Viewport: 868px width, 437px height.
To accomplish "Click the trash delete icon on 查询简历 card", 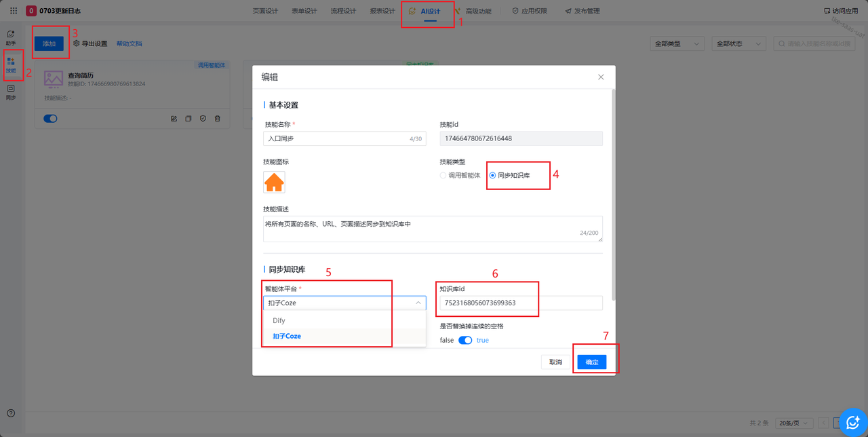I will 218,119.
